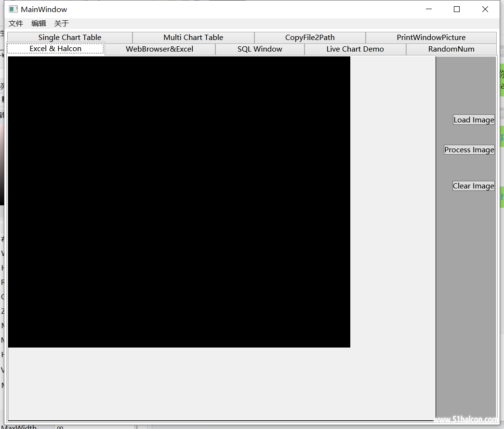Close the MainWindow
Viewport: 504px width, 429px height.
point(485,9)
